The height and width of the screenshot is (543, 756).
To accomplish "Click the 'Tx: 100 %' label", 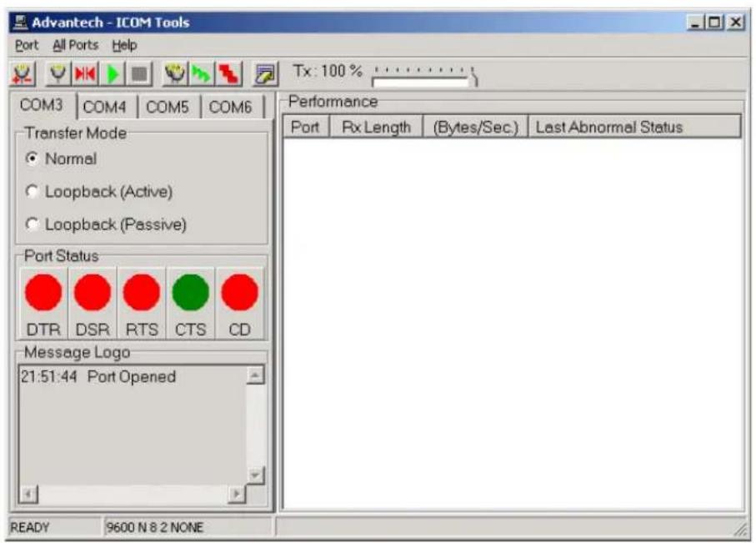I will pos(328,72).
